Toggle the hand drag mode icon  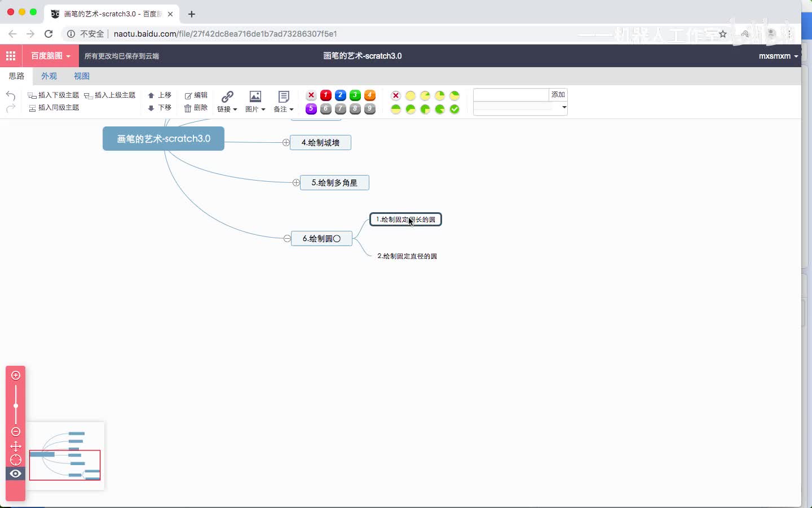click(16, 446)
